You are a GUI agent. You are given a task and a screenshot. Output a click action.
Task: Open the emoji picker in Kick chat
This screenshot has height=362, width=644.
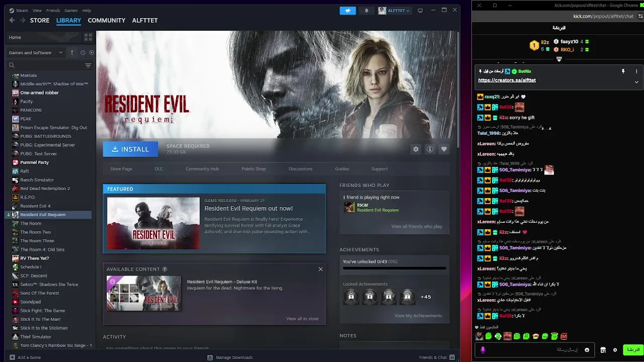(587, 350)
